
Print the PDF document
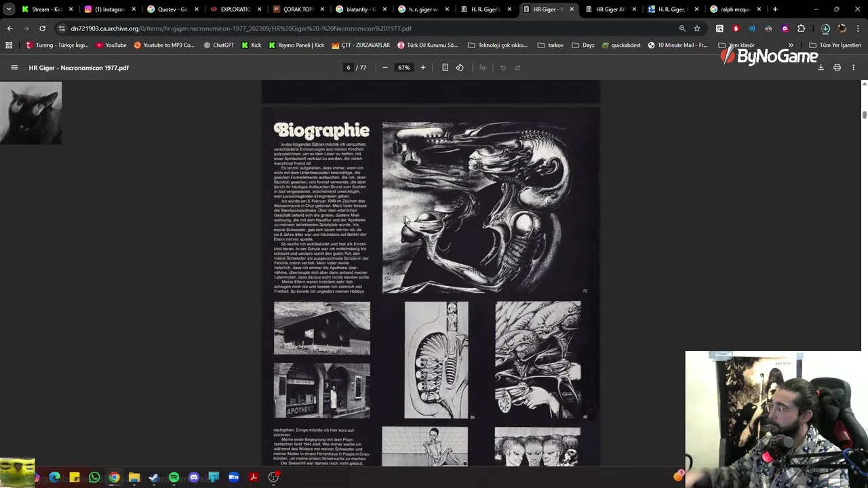coord(837,68)
